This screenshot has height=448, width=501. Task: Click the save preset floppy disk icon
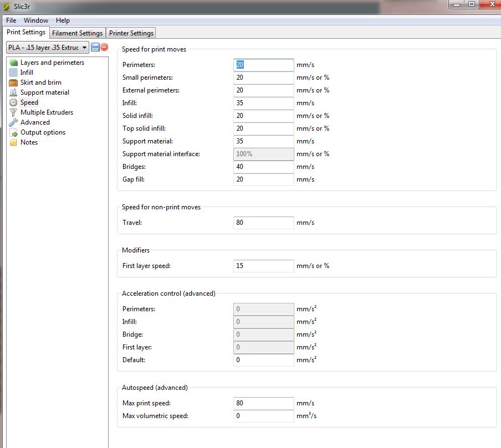[95, 48]
